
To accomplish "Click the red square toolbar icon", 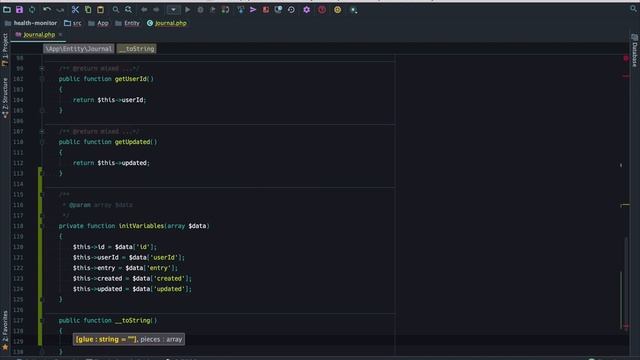I will point(266,9).
